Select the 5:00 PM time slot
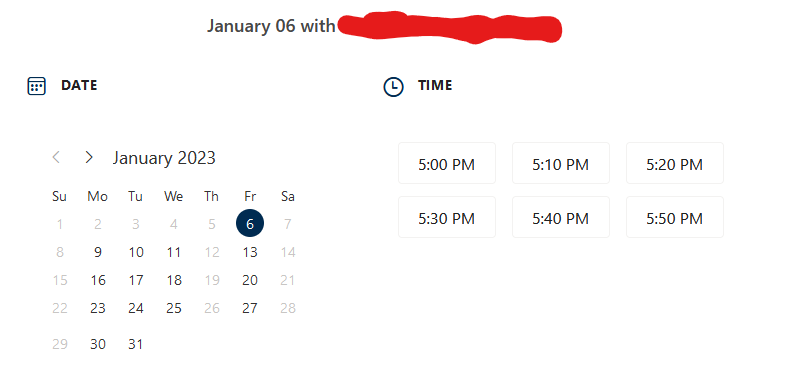This screenshot has width=785, height=380. 447,163
